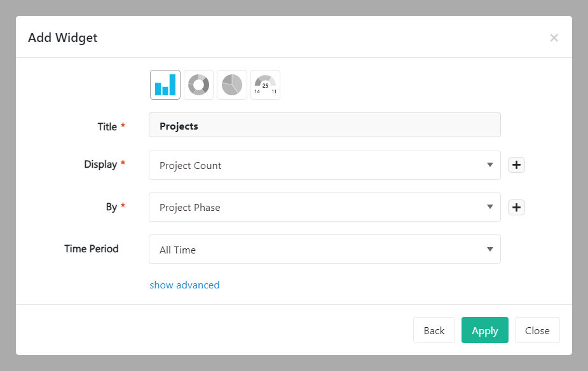Click the Display field label
Screen dimensions: 588x371
[x=100, y=165]
